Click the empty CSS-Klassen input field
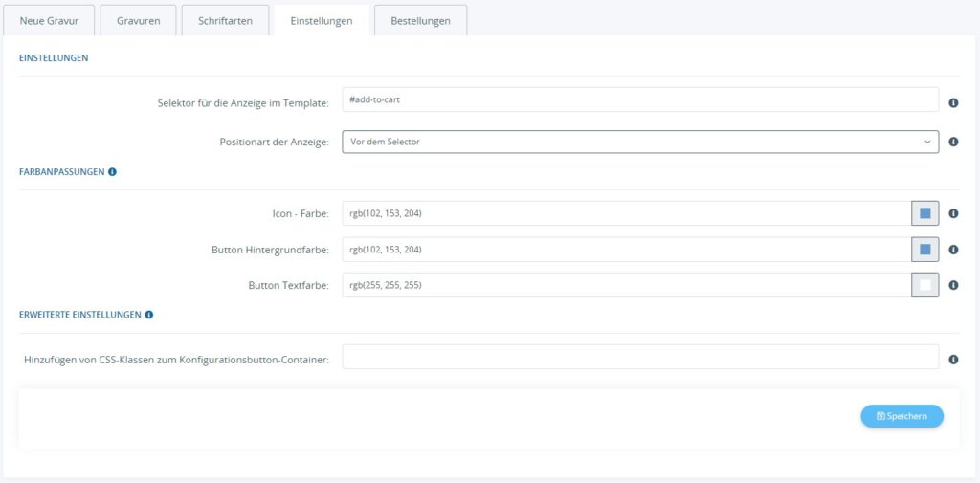 (639, 357)
